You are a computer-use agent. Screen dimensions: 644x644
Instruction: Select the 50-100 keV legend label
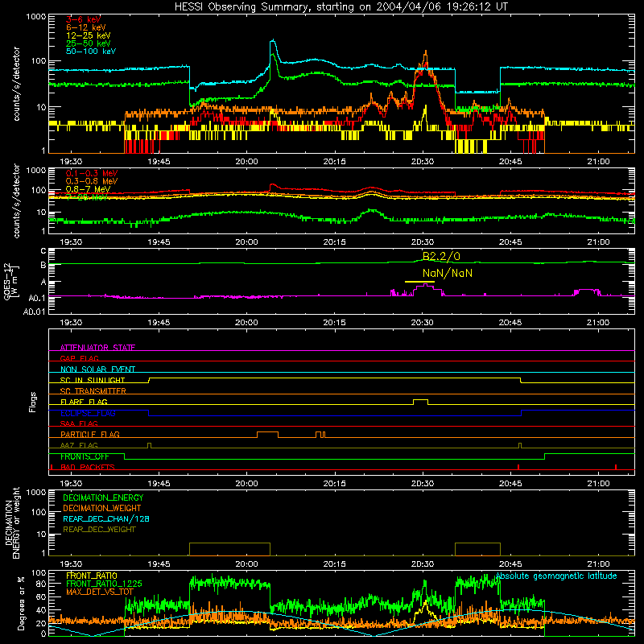pos(91,52)
